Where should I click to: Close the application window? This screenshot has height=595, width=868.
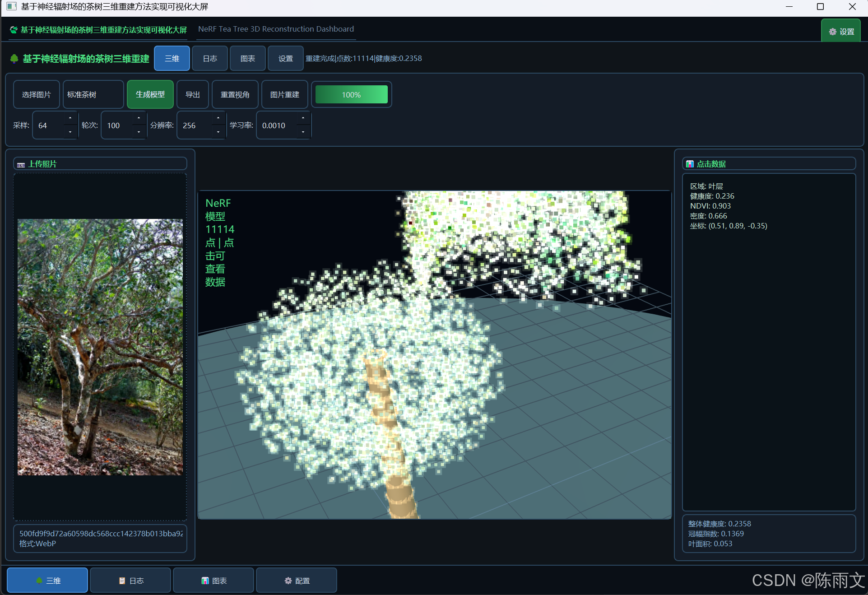point(852,6)
